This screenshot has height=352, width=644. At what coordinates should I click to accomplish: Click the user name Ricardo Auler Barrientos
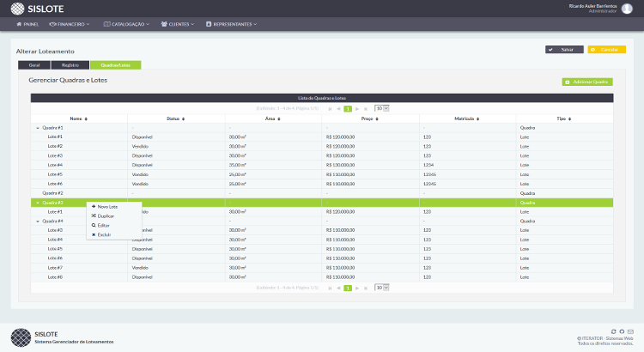coord(592,6)
